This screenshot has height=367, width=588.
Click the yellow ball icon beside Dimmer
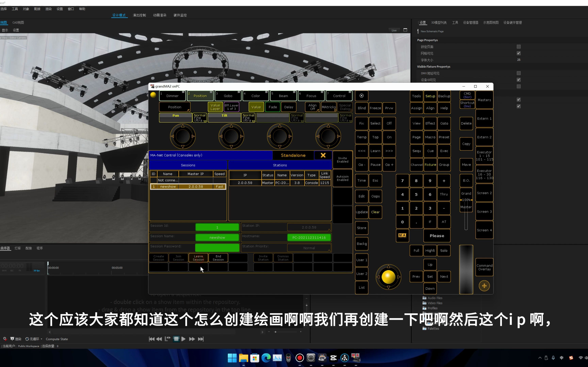tap(153, 95)
